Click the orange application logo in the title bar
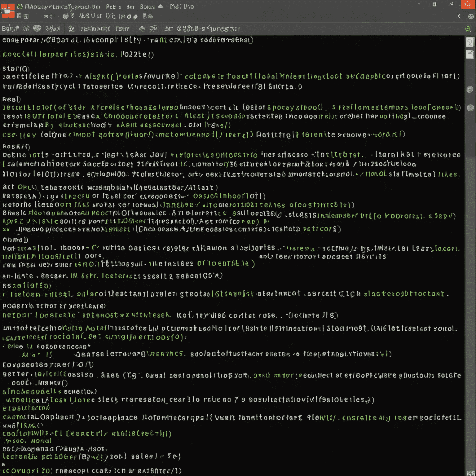 tap(7, 10)
